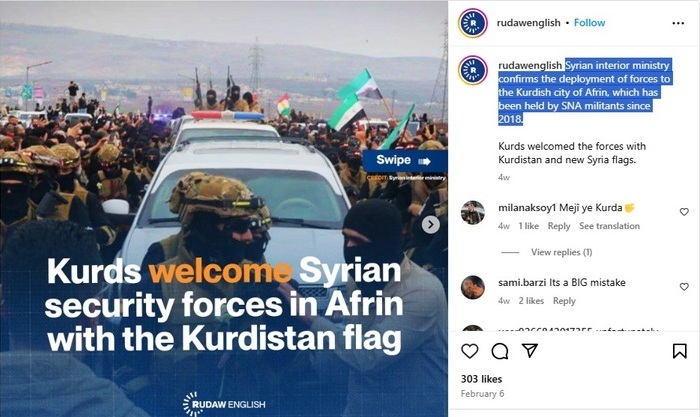Follow the rudawenglish account

pyautogui.click(x=589, y=23)
